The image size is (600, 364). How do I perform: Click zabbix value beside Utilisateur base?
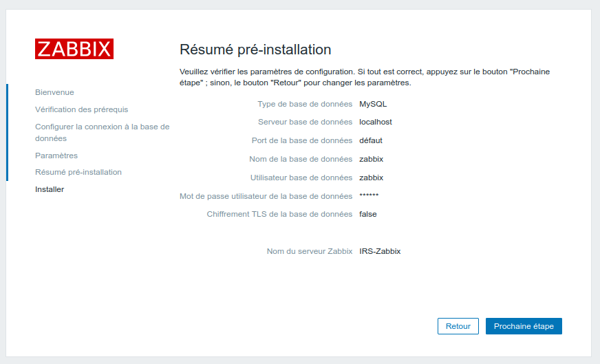371,178
